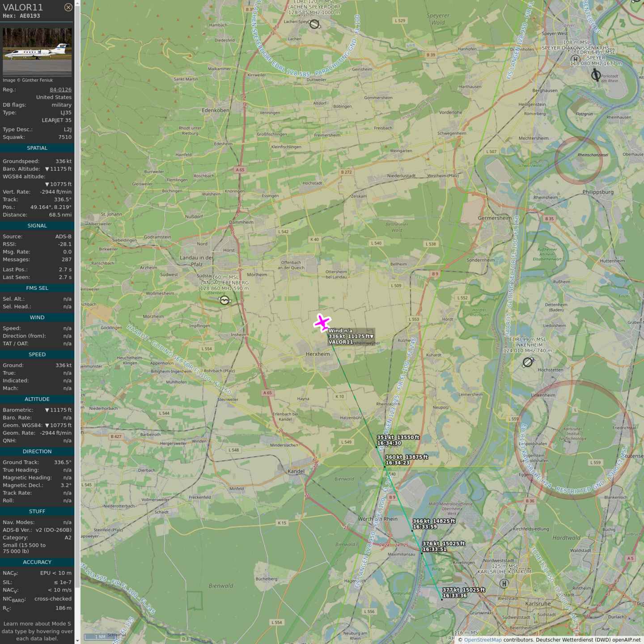
Task: Click the Karlsruhe Klinikum heliport H icon
Action: tap(504, 583)
